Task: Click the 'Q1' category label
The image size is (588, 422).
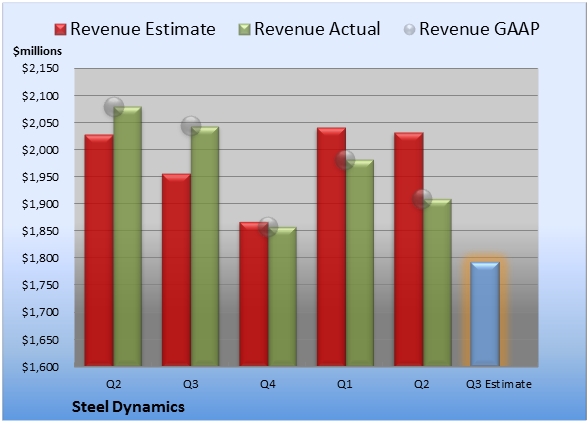Action: (345, 384)
